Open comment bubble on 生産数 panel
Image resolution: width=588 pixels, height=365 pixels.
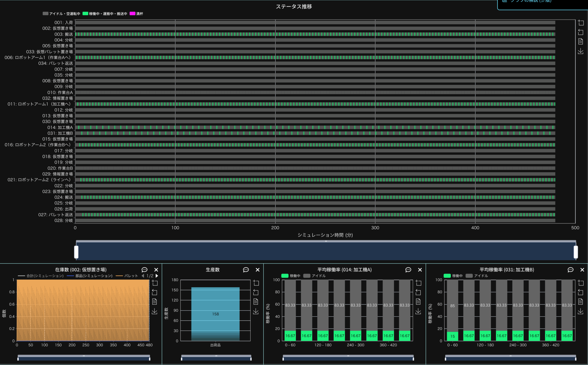tap(246, 270)
